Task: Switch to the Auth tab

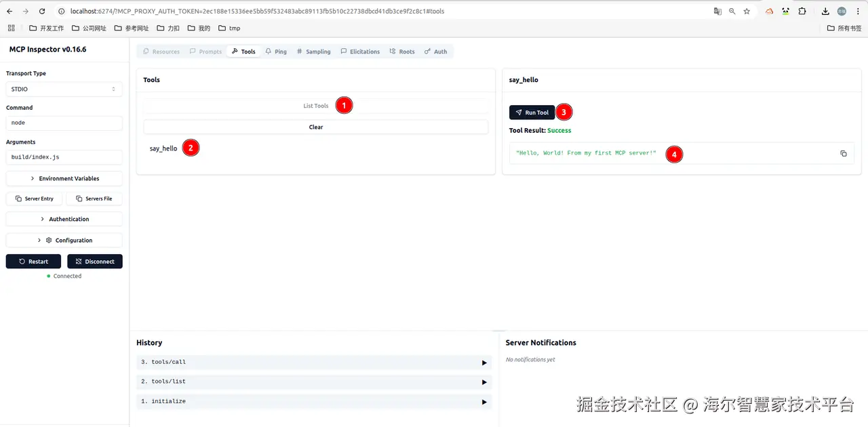Action: tap(435, 52)
